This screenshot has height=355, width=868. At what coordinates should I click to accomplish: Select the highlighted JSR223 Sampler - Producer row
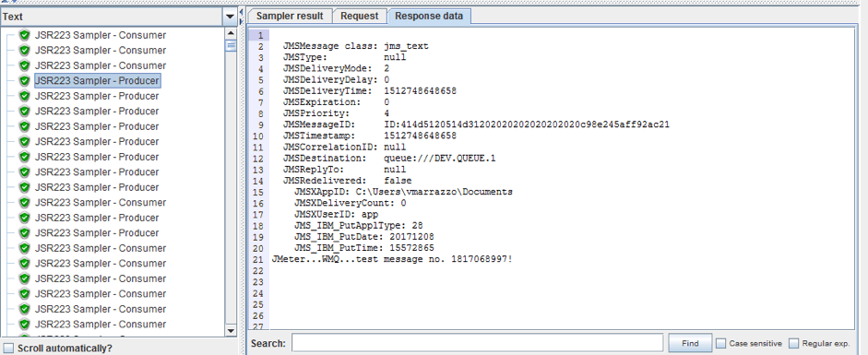tap(97, 81)
